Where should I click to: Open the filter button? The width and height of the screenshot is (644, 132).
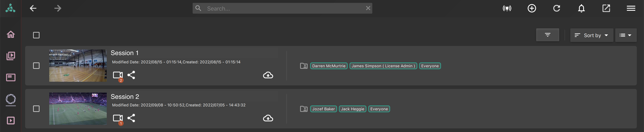tap(548, 35)
